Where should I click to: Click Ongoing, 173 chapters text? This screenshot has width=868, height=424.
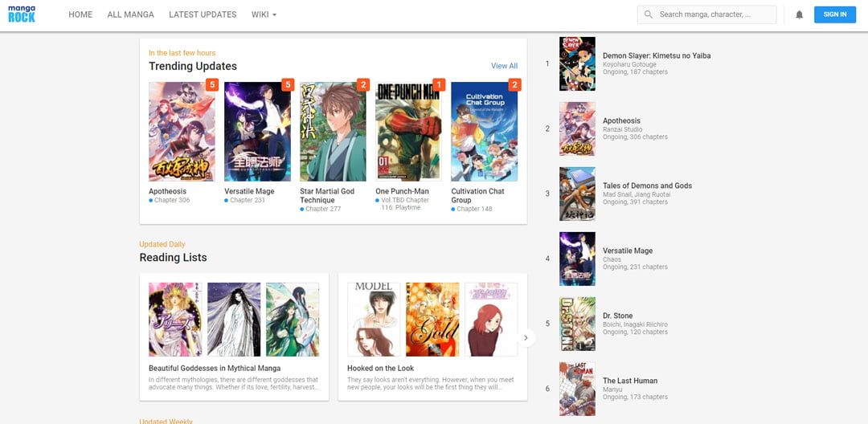click(636, 397)
